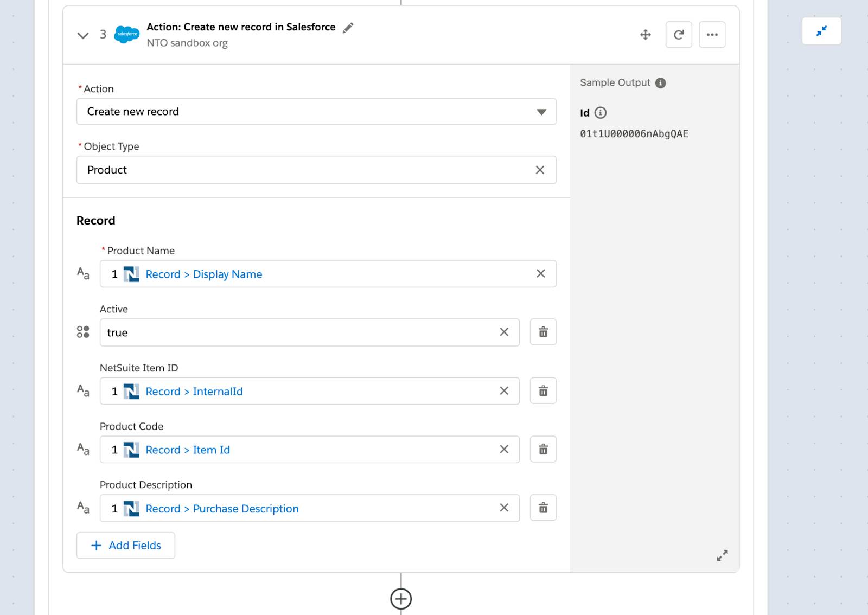Click the blue collapse icon in the top-right corner
The height and width of the screenshot is (615, 868).
coord(822,31)
